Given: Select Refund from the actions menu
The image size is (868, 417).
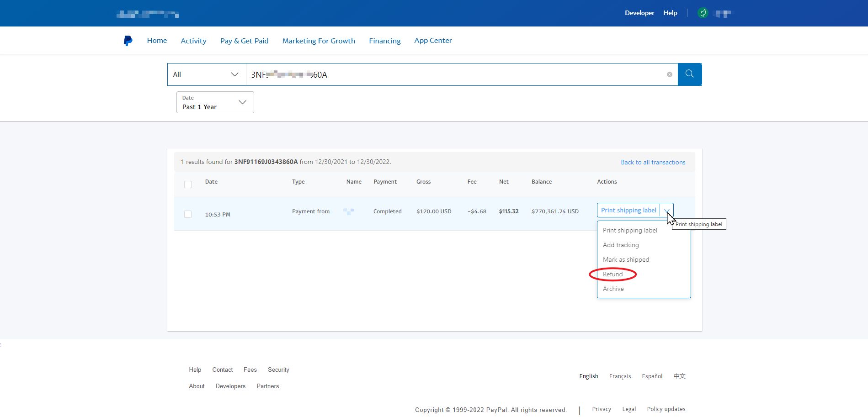Looking at the screenshot, I should 612,274.
